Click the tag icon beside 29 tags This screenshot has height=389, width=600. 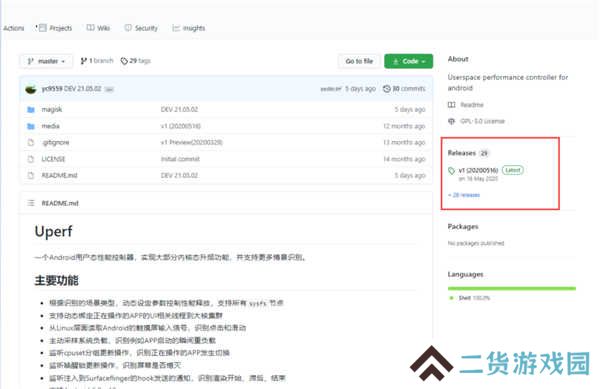[124, 61]
